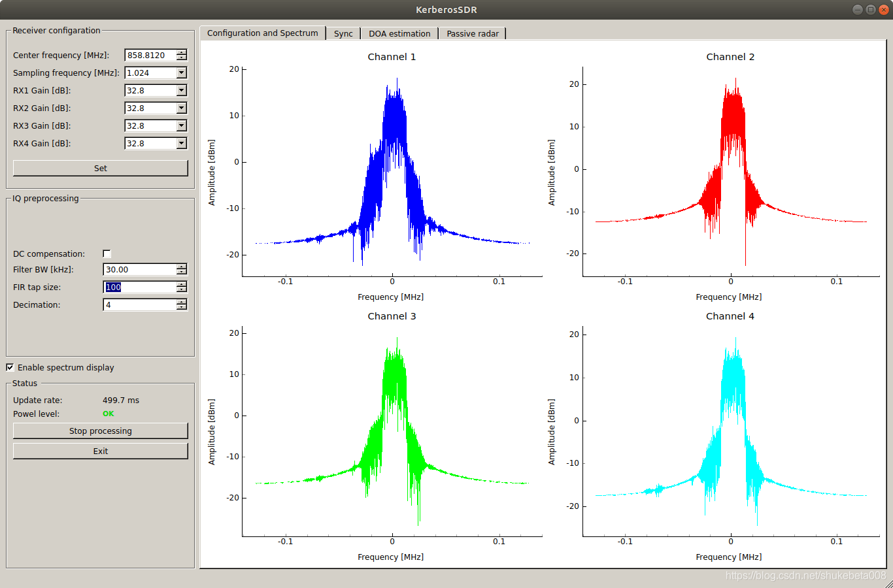Click the 499.7 ms update rate value
The height and width of the screenshot is (588, 893).
121,400
